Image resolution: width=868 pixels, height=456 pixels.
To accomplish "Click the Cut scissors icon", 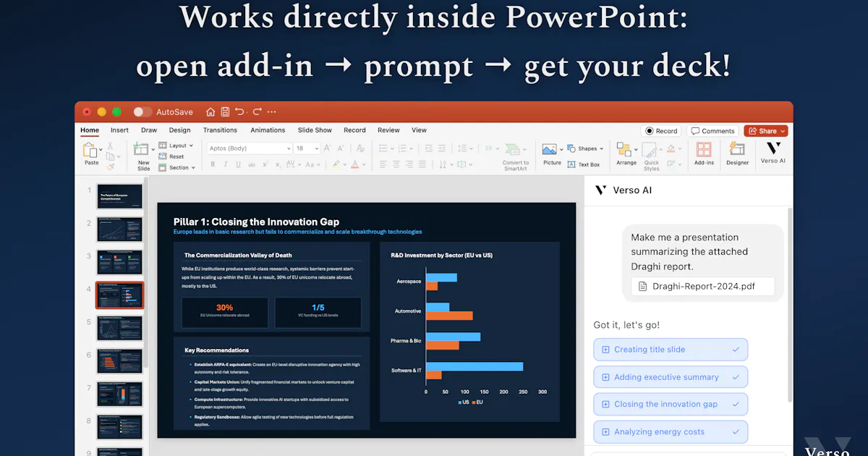I will tap(110, 145).
